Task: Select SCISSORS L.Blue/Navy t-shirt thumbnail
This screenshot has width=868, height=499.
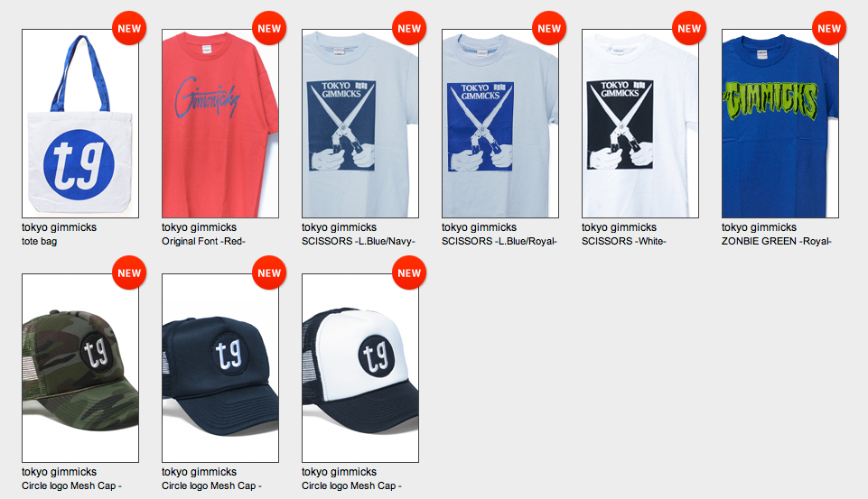Action: (x=360, y=124)
